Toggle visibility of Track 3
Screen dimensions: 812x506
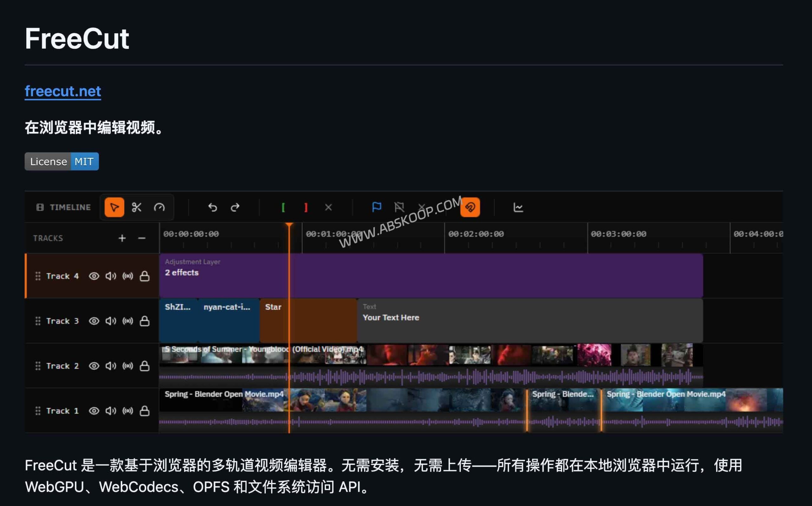(94, 321)
